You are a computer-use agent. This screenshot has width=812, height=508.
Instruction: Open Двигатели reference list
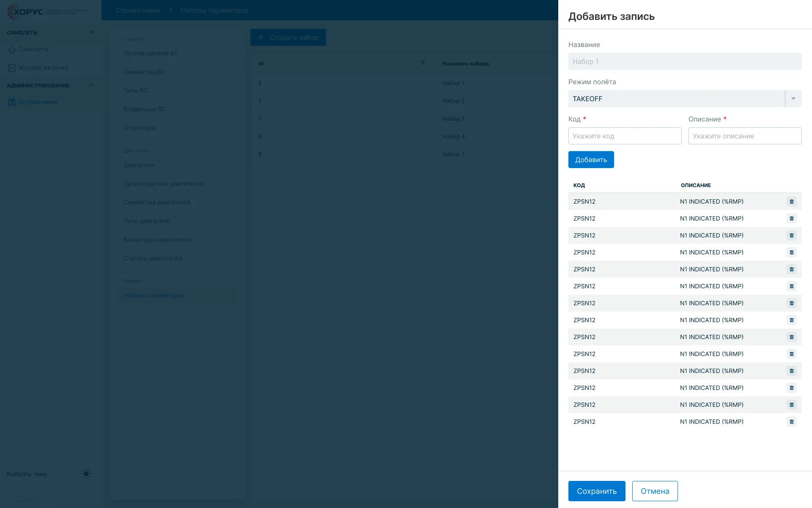coord(139,165)
